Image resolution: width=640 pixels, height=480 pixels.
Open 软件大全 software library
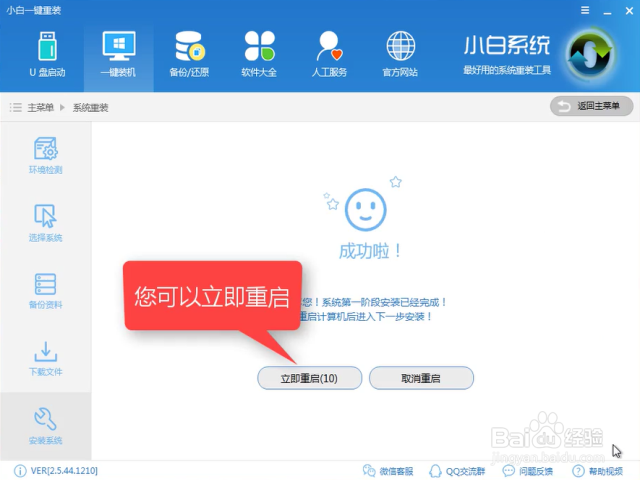click(x=259, y=55)
